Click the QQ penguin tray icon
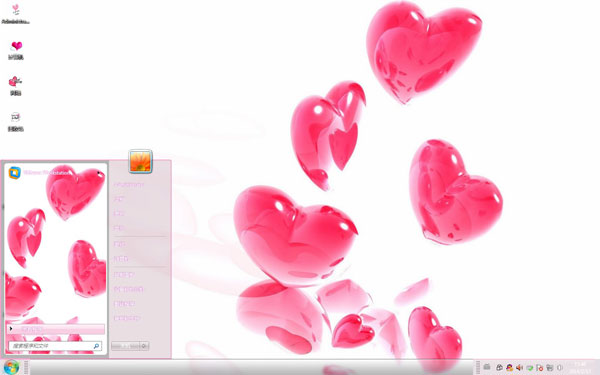Viewport: 600px width, 375px height. 510,368
